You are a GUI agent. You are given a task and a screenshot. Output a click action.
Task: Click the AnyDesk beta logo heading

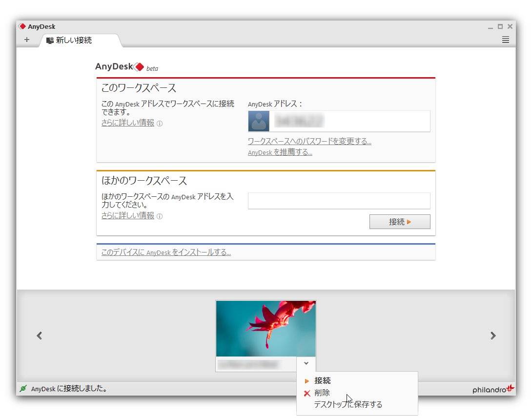(126, 67)
